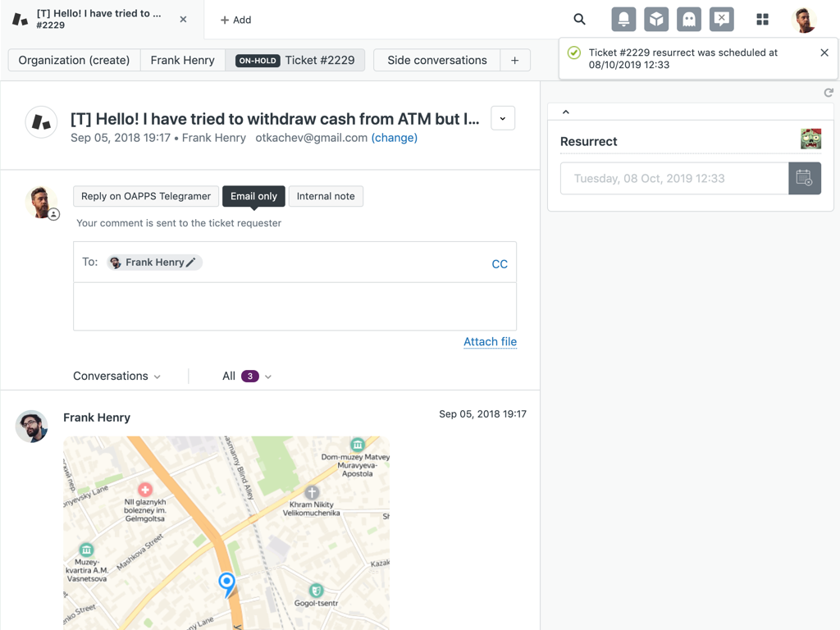Open the Frank Henry tab

tap(182, 60)
